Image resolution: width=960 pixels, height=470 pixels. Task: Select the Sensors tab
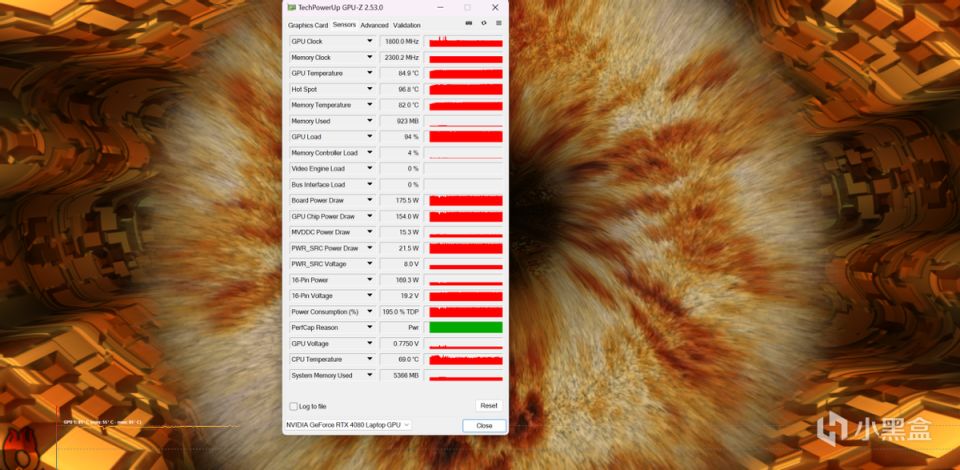(x=344, y=24)
